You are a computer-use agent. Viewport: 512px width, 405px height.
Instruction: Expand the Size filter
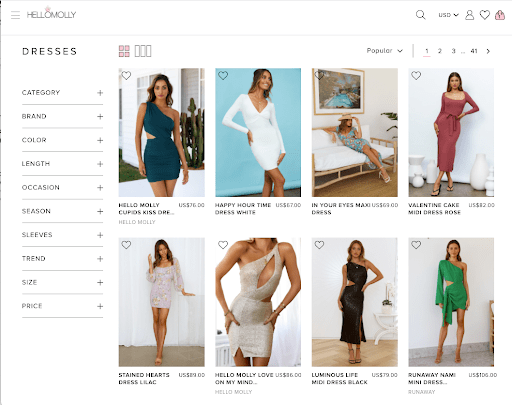[x=62, y=282]
